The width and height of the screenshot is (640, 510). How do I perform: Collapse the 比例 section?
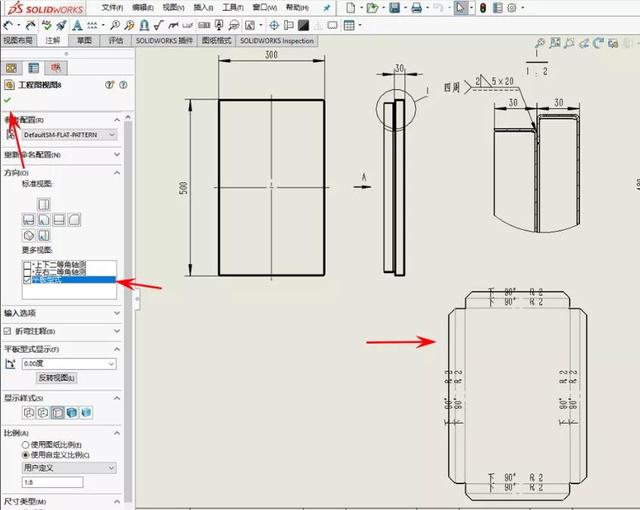117,432
